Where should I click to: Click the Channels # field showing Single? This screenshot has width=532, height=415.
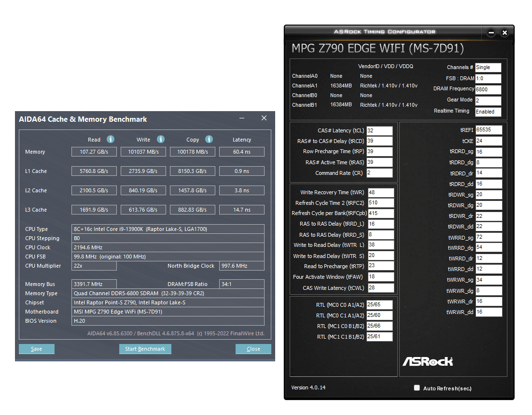[x=488, y=68]
